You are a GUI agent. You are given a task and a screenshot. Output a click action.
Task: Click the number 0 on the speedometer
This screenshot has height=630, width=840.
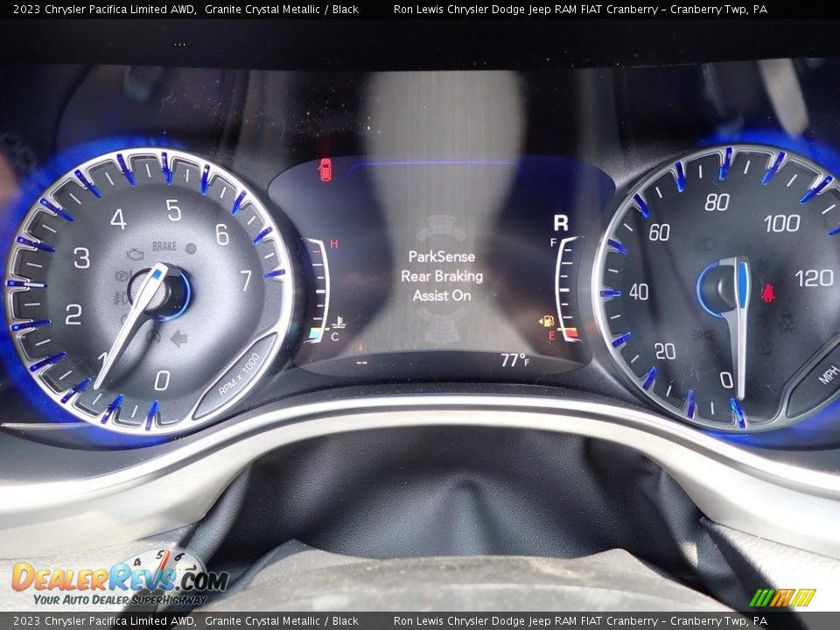726,381
